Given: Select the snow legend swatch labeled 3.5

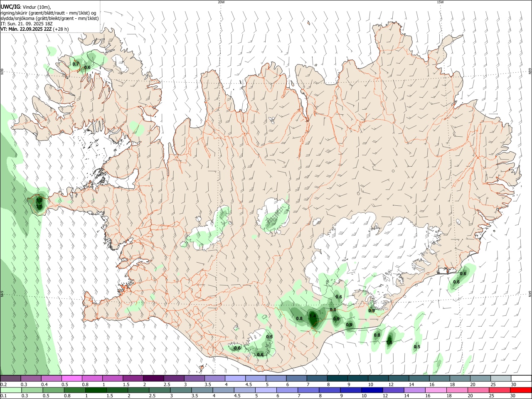Looking at the screenshot, I should coord(214,379).
